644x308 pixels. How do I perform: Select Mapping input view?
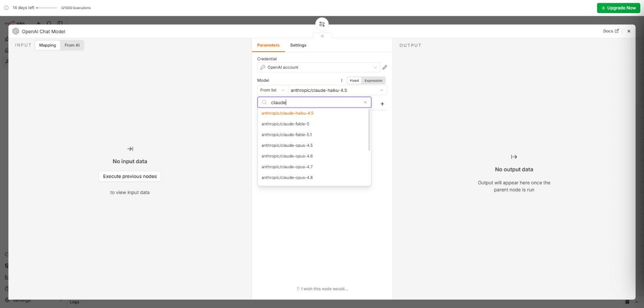click(48, 45)
